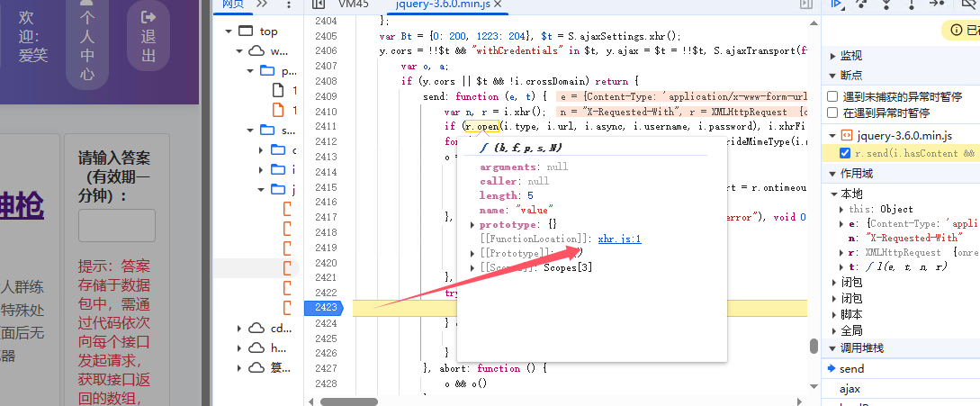Viewport: 980px width, 406px height.
Task: Click the jquery file icon in the breakpoints section
Action: pos(846,135)
